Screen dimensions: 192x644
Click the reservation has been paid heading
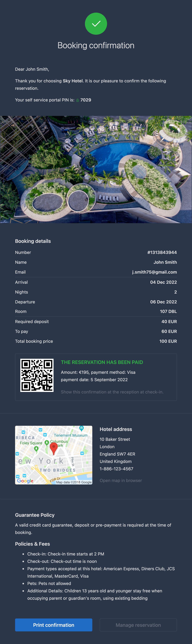[102, 362]
